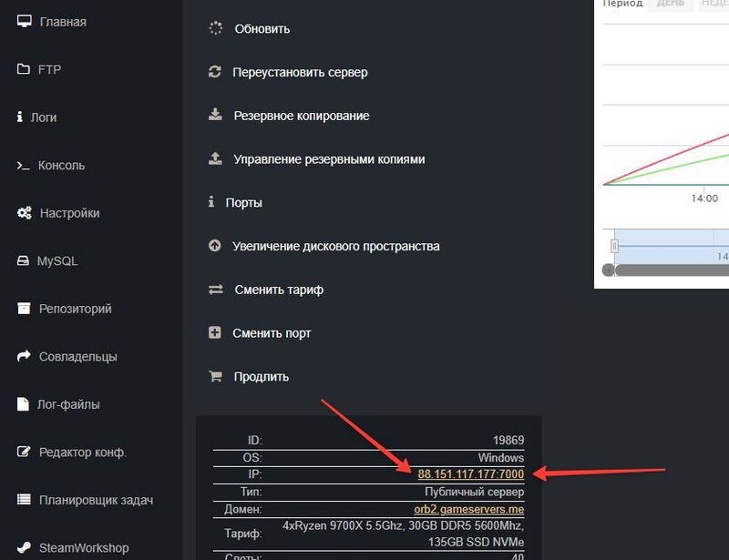
Task: Click the info icon beside Порты
Action: (211, 202)
